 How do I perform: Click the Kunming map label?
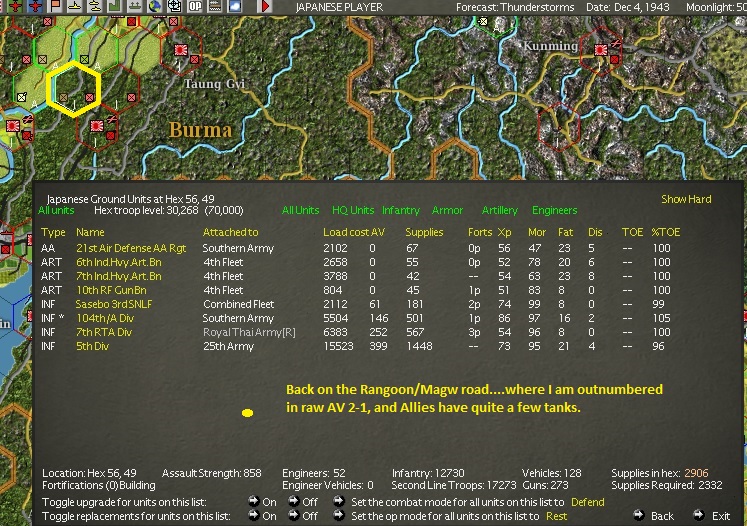pos(550,46)
